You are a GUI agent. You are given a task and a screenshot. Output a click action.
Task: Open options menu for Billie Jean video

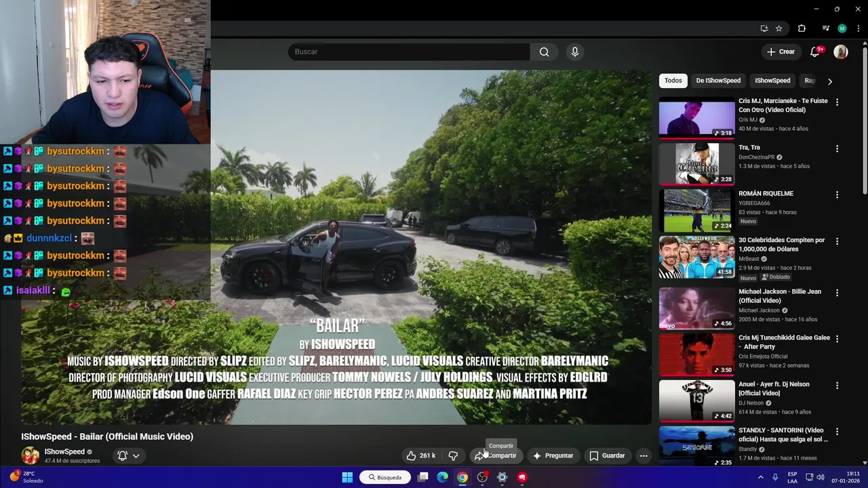(x=837, y=293)
